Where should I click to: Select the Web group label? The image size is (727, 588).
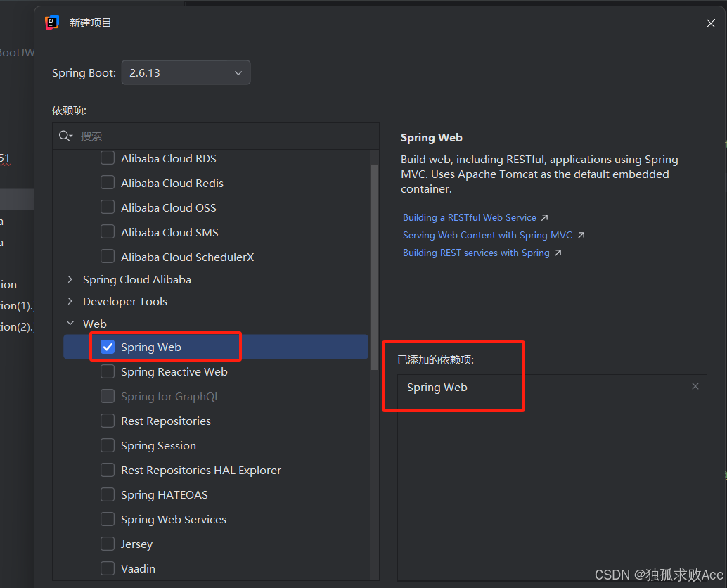(95, 324)
